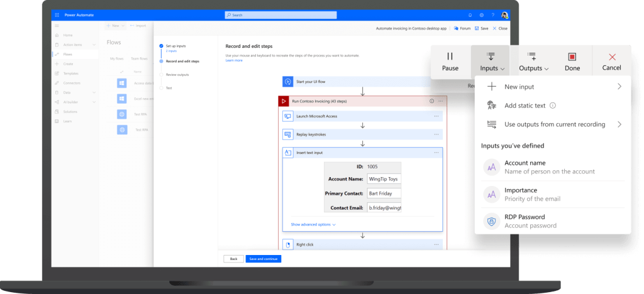Image resolution: width=644 pixels, height=294 pixels.
Task: Open the app launcher waffle icon
Action: 57,15
